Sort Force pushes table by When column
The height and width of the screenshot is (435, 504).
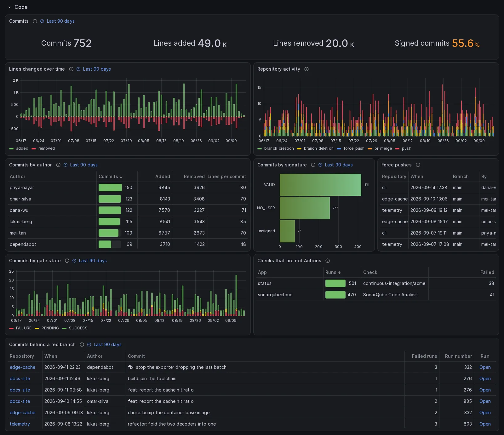tap(417, 177)
